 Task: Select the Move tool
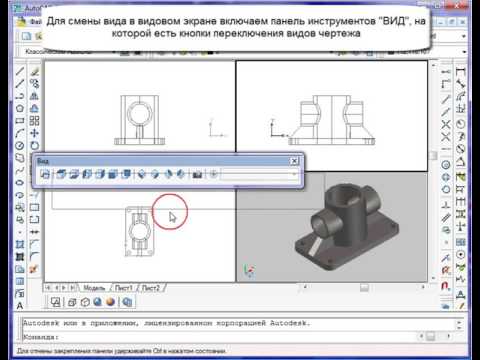pyautogui.click(x=34, y=133)
